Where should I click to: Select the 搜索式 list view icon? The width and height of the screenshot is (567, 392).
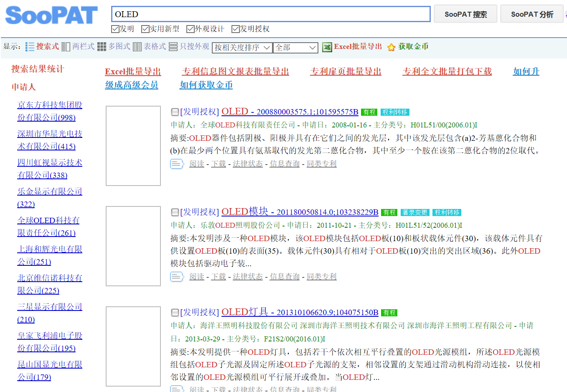coord(30,47)
